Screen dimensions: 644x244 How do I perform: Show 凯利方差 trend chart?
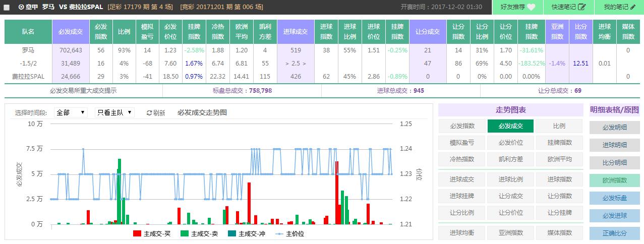pyautogui.click(x=511, y=159)
